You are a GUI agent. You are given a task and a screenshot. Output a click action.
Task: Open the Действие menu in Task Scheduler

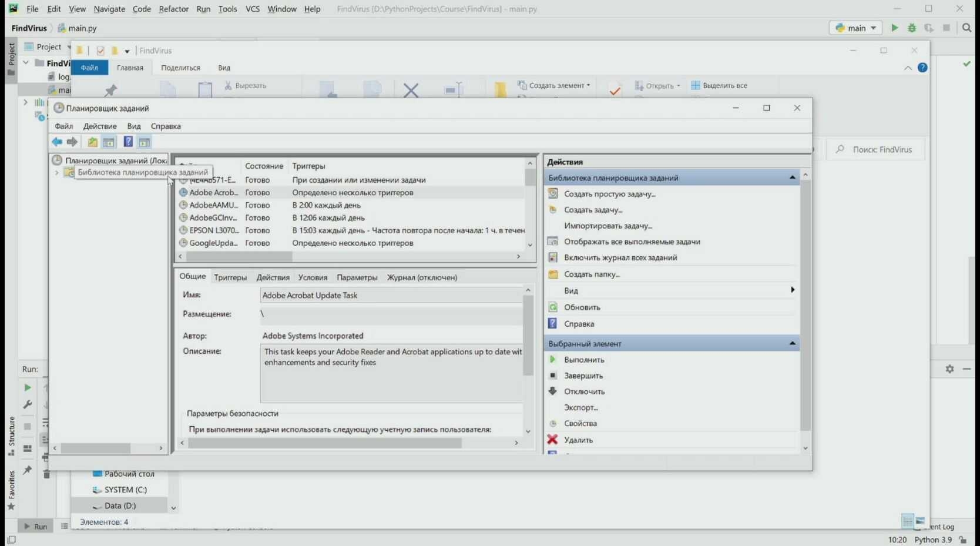tap(100, 126)
